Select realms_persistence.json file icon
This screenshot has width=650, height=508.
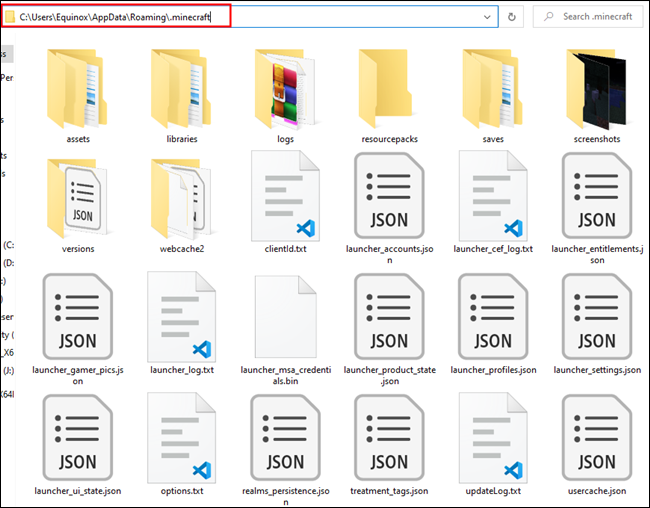click(285, 438)
